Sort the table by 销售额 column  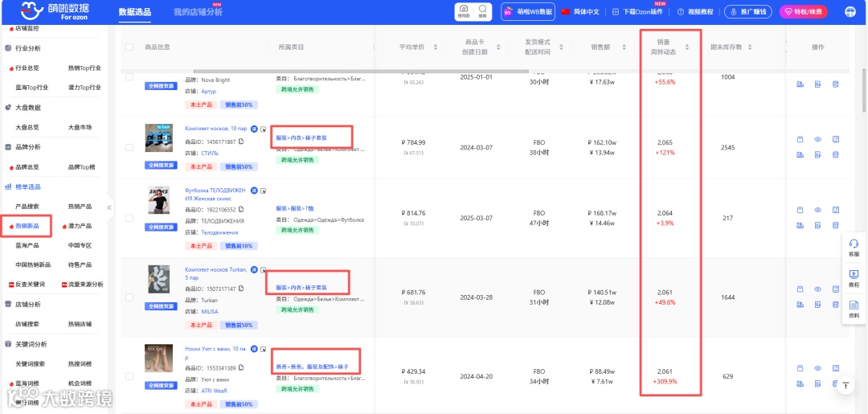coord(623,47)
